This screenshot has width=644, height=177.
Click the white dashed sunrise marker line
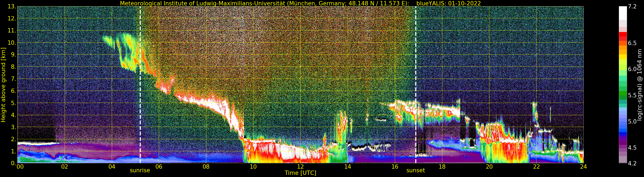(x=140, y=85)
